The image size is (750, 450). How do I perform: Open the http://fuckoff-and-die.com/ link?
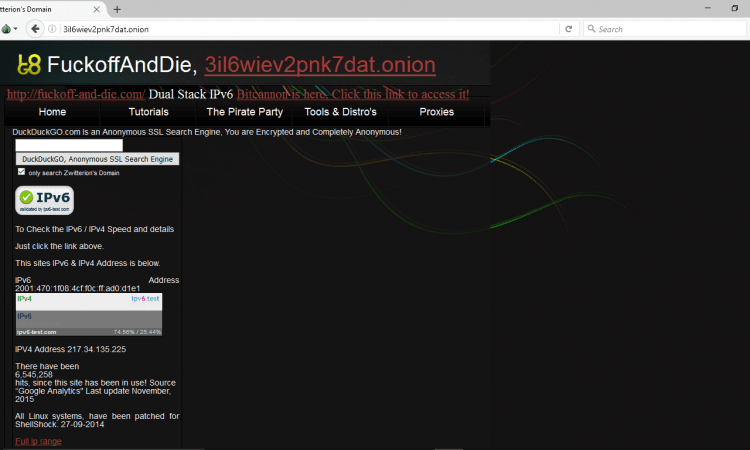click(x=76, y=94)
